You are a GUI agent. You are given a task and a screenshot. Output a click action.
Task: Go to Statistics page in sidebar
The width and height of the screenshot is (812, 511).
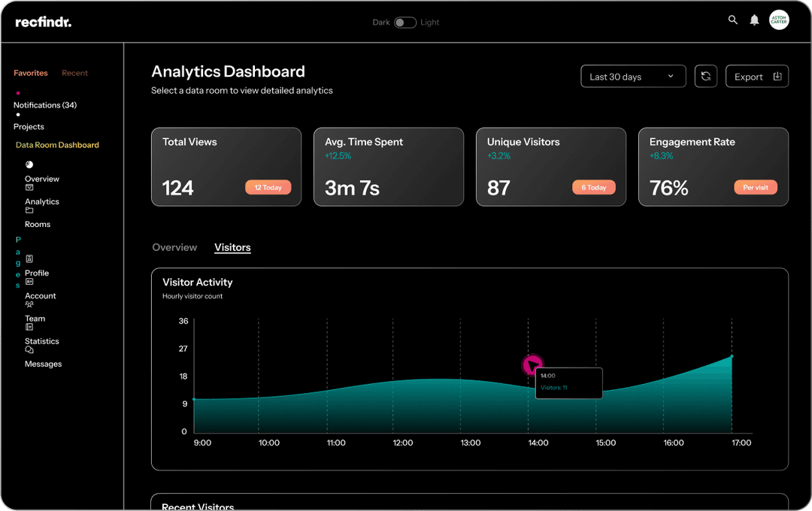[41, 341]
